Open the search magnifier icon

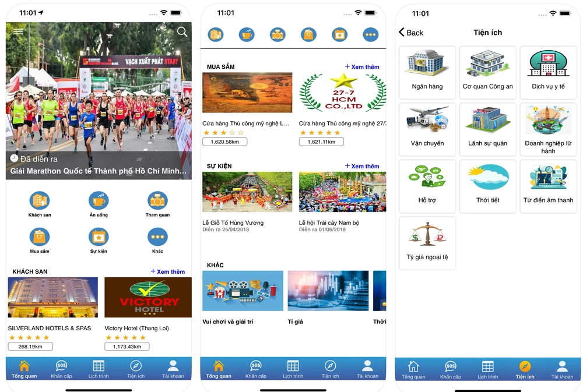point(182,32)
